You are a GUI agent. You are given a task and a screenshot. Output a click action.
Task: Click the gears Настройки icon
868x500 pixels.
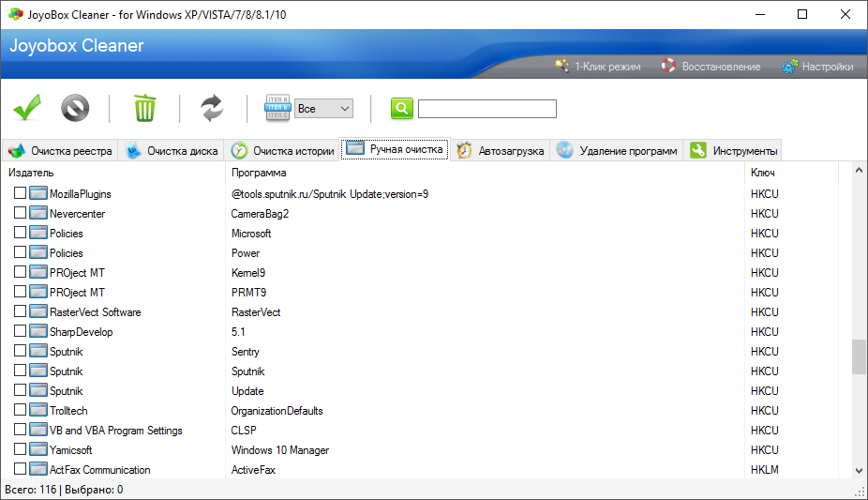pos(790,66)
